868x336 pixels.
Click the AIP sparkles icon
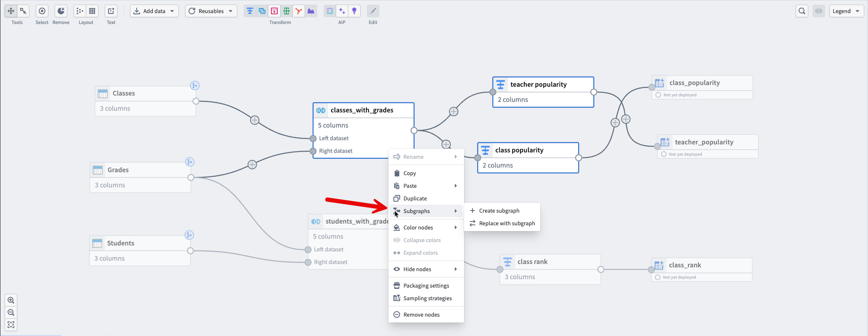click(x=342, y=11)
